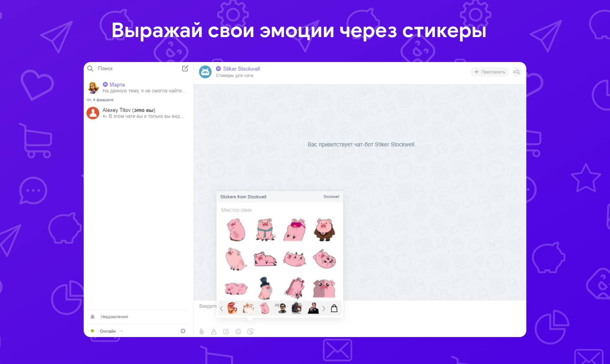Send the pig with pink sunglasses sticker

[295, 230]
